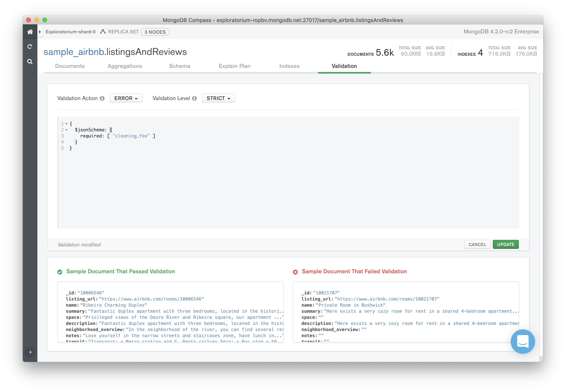Switch to the Indexes tab
The image size is (566, 392).
pos(289,66)
